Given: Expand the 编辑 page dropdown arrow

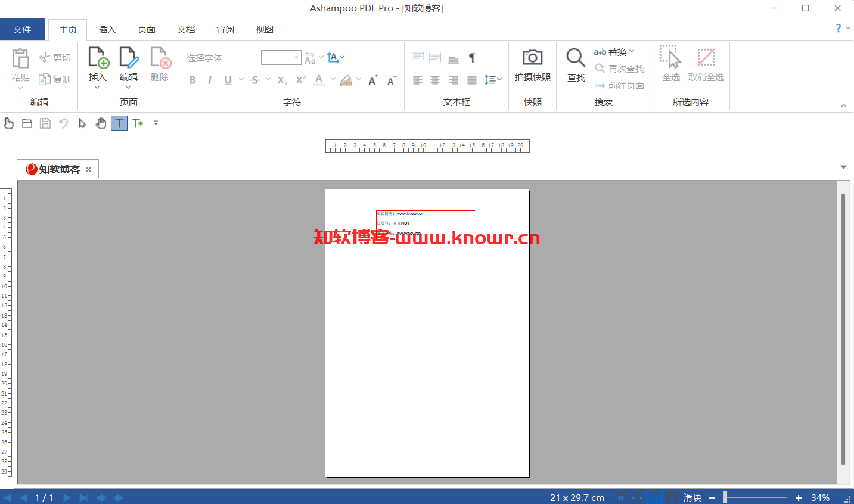Looking at the screenshot, I should (128, 88).
